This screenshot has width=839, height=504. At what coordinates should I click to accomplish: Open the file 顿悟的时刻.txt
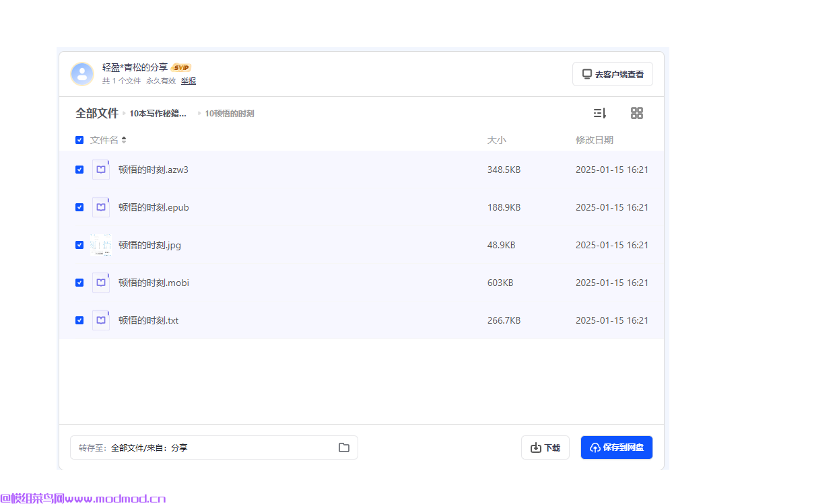149,320
